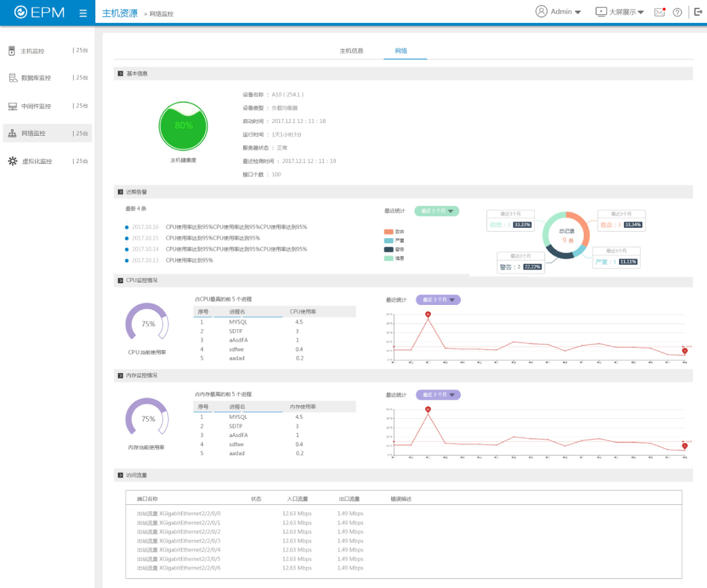Screen dimensions: 707x588
Task: Click the MYSQL row in CPU table
Action: [x=275, y=322]
